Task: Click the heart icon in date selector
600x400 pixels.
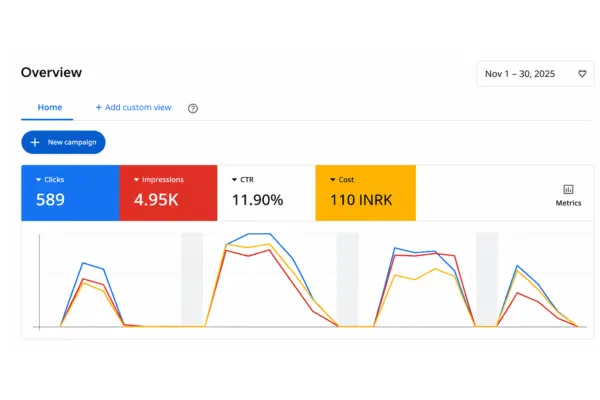Action: [x=582, y=74]
